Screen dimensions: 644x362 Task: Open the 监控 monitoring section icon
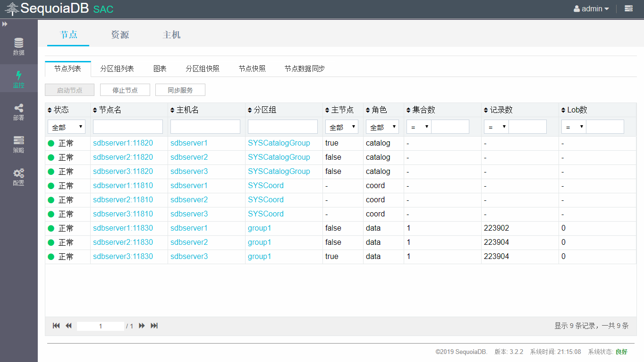click(x=19, y=75)
